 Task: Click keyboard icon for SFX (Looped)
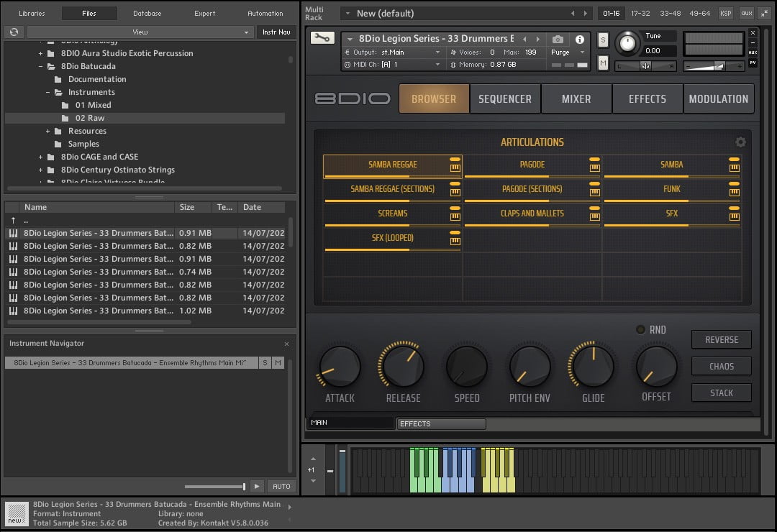(455, 242)
